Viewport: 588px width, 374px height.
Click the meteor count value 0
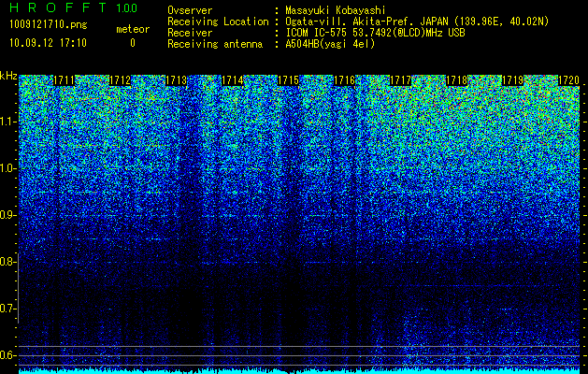click(x=133, y=43)
